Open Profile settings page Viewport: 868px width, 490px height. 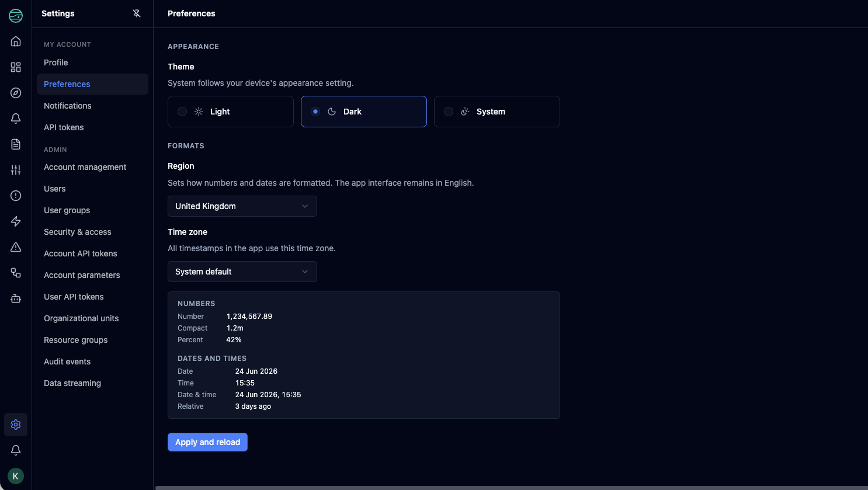[92, 62]
